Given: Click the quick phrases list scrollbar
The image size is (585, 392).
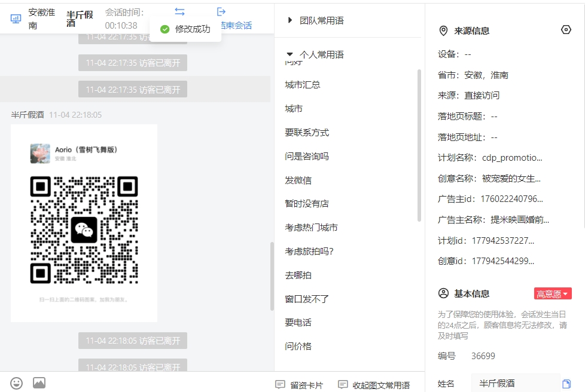Looking at the screenshot, I should tap(419, 145).
